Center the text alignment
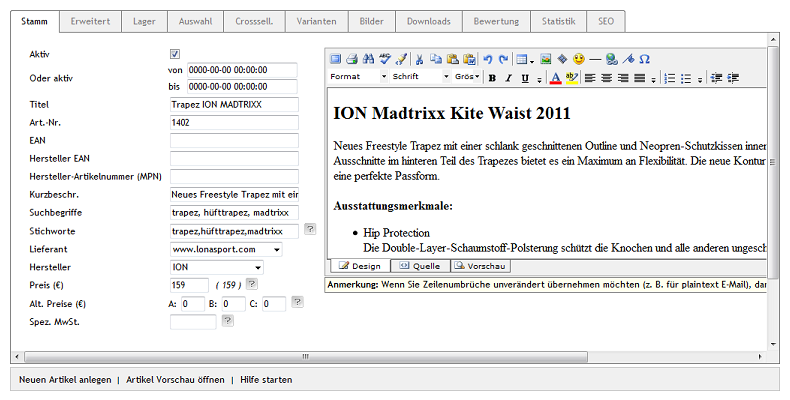 click(607, 78)
